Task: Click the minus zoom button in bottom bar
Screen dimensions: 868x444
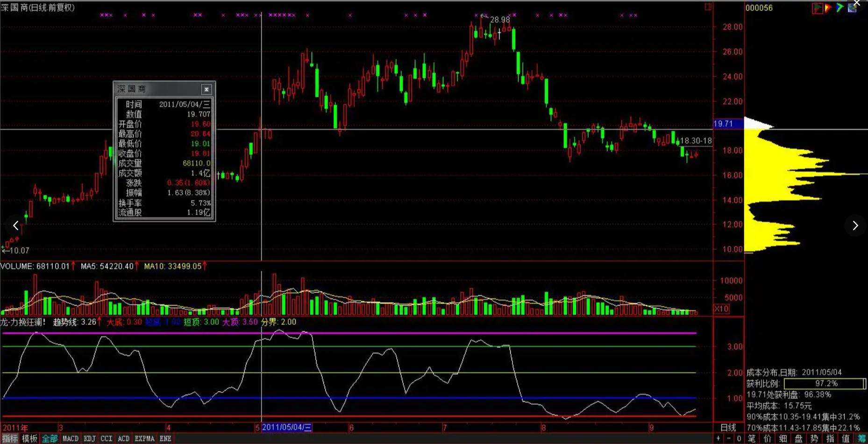Action: [728, 438]
